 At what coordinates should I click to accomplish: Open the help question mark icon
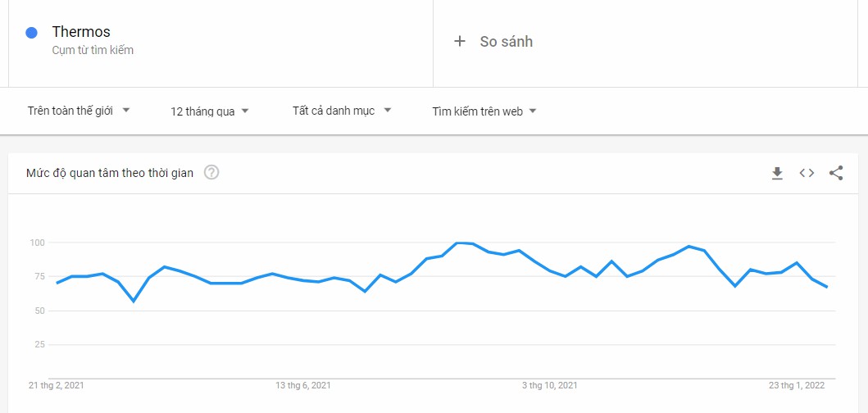click(x=211, y=172)
